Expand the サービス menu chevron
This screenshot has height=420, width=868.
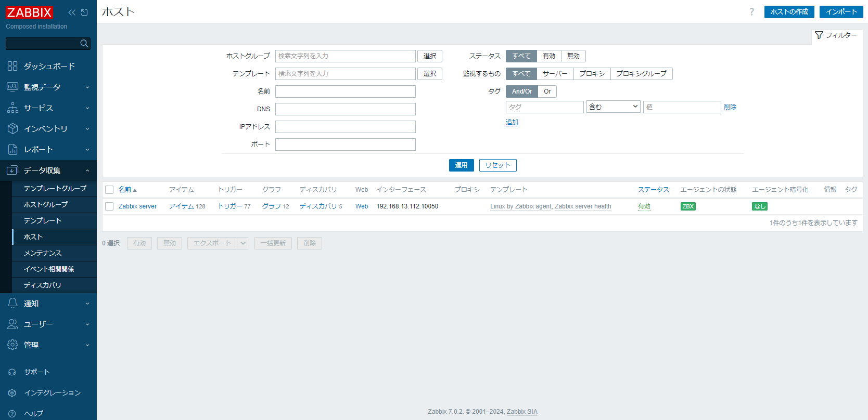87,108
